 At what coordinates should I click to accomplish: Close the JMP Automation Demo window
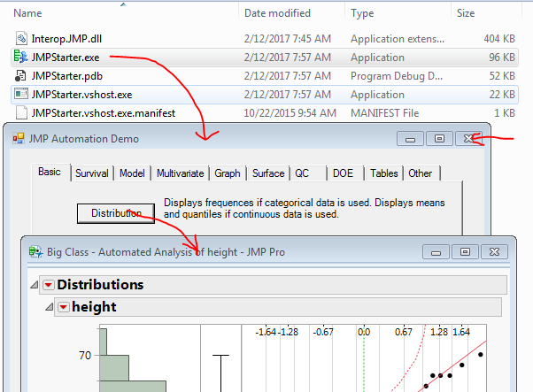click(x=469, y=139)
